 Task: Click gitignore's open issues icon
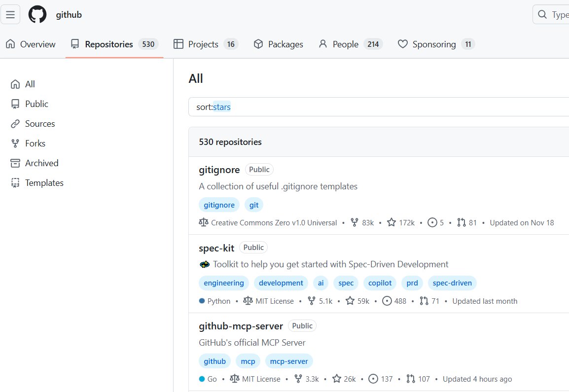point(432,222)
